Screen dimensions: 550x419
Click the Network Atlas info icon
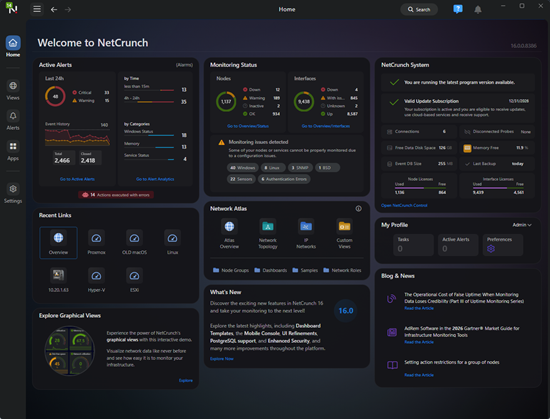coord(358,209)
